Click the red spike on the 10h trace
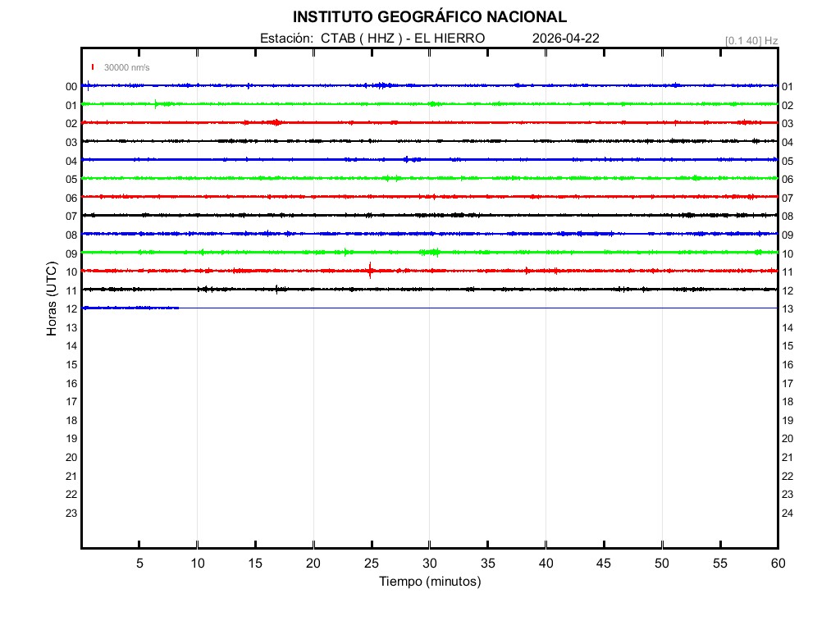Image resolution: width=840 pixels, height=630 pixels. (x=371, y=270)
